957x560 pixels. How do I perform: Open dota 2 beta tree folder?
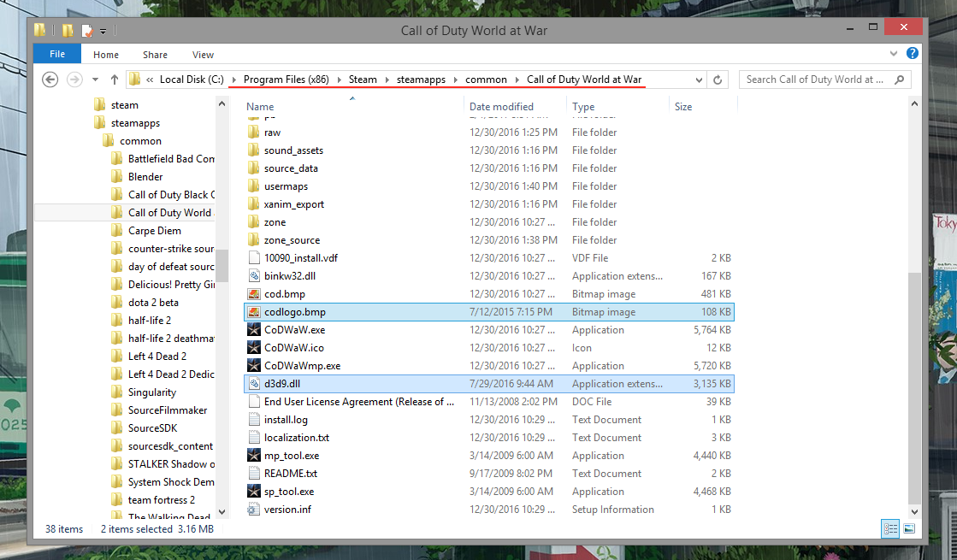pyautogui.click(x=153, y=303)
